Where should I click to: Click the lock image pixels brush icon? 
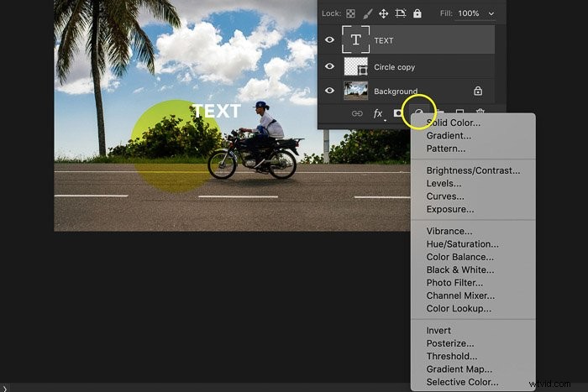368,14
